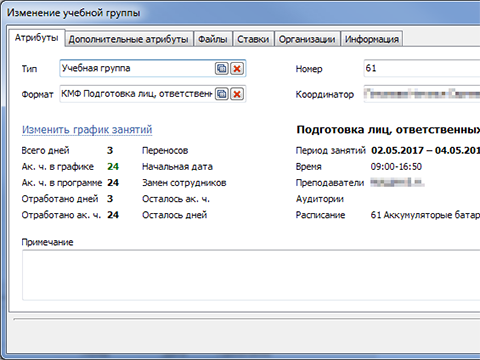Screen dimensions: 480x360
Task: Click the Изменение учебной группы window title
Action: click(74, 13)
